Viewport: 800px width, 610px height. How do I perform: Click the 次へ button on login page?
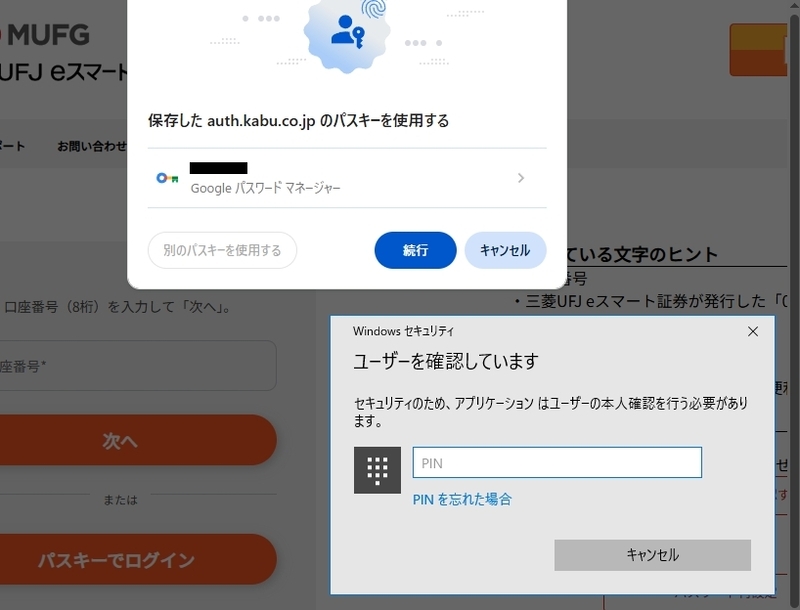tap(138, 440)
